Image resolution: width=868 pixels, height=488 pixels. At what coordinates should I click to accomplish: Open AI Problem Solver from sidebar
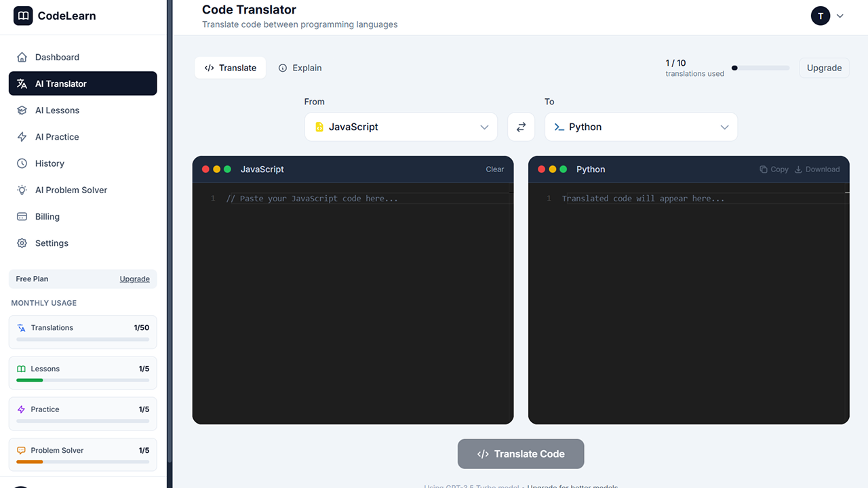click(x=71, y=190)
